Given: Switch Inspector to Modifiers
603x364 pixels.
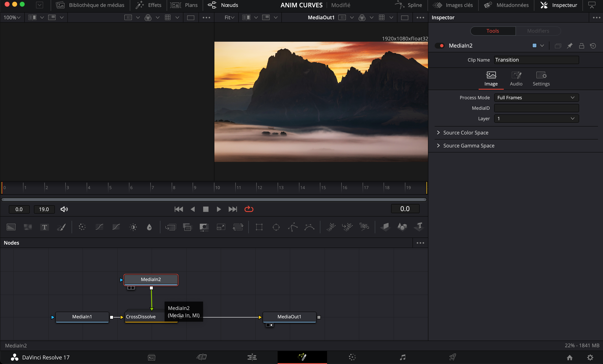Looking at the screenshot, I should click(x=538, y=31).
